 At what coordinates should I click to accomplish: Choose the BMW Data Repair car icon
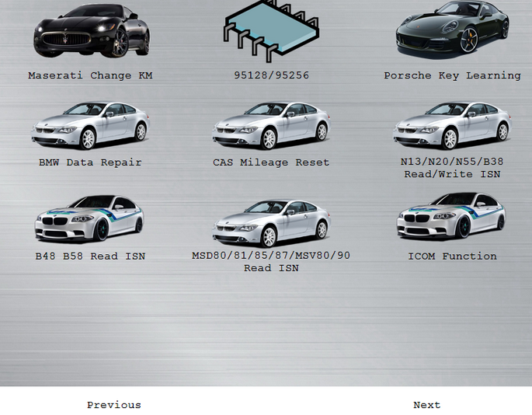point(90,126)
